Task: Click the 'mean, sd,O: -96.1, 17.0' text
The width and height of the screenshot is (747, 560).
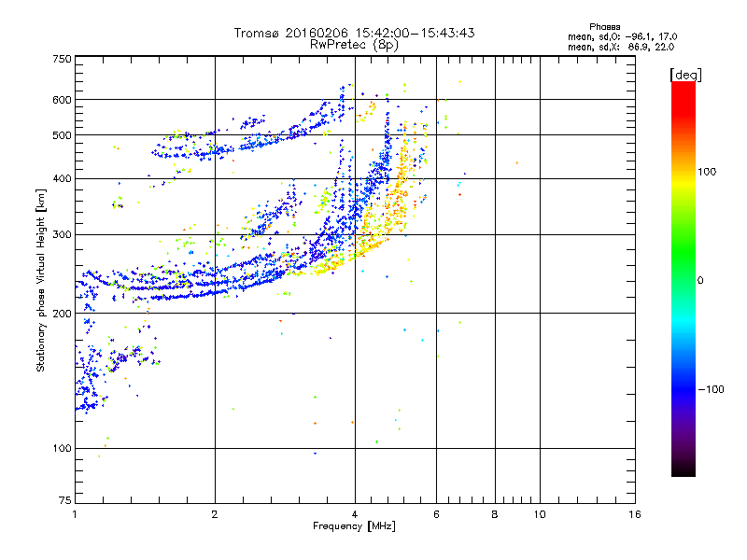Action: click(x=622, y=36)
